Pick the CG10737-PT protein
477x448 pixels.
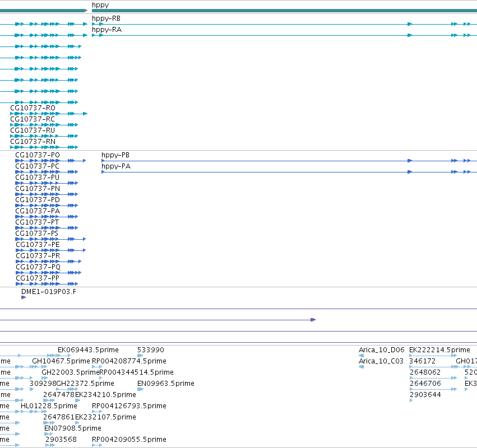pos(37,222)
